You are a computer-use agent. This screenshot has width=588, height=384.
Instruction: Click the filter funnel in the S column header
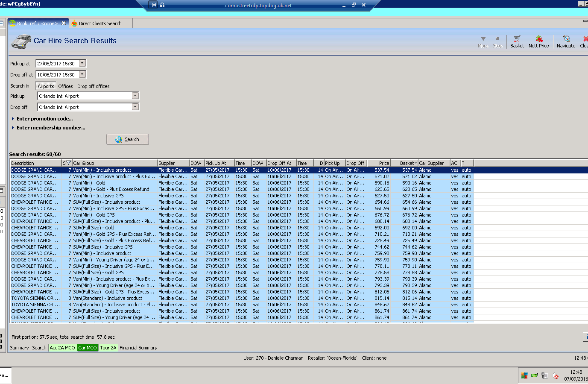[68, 163]
